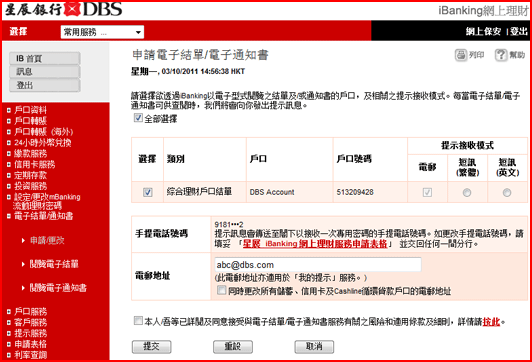Click the 提示接收模式 column header
Viewport: 532px width, 362px height.
point(467,146)
